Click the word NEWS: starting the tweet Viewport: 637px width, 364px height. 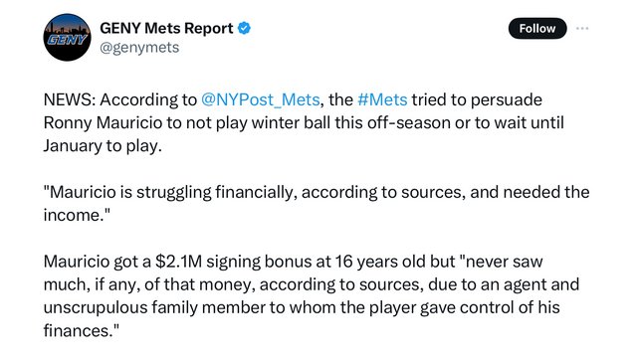(x=70, y=99)
